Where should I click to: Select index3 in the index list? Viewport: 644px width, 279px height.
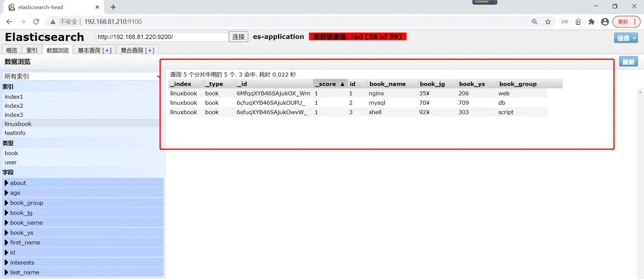pyautogui.click(x=83, y=115)
